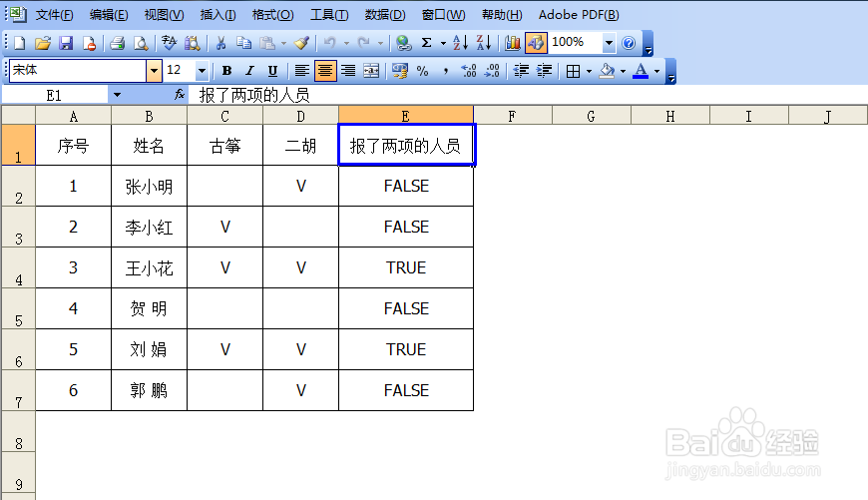This screenshot has height=500, width=868.
Task: Open the 编辑(E) menu
Action: coord(109,15)
